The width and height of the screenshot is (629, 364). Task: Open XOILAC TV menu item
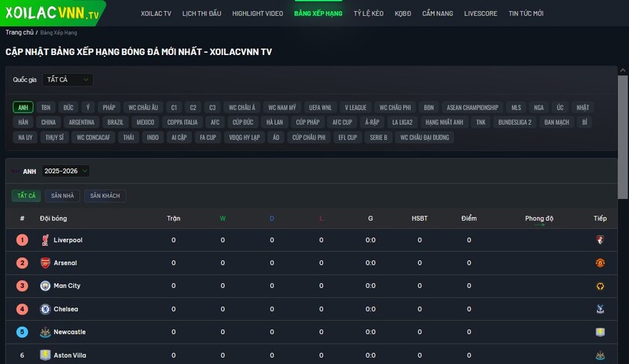pyautogui.click(x=156, y=13)
